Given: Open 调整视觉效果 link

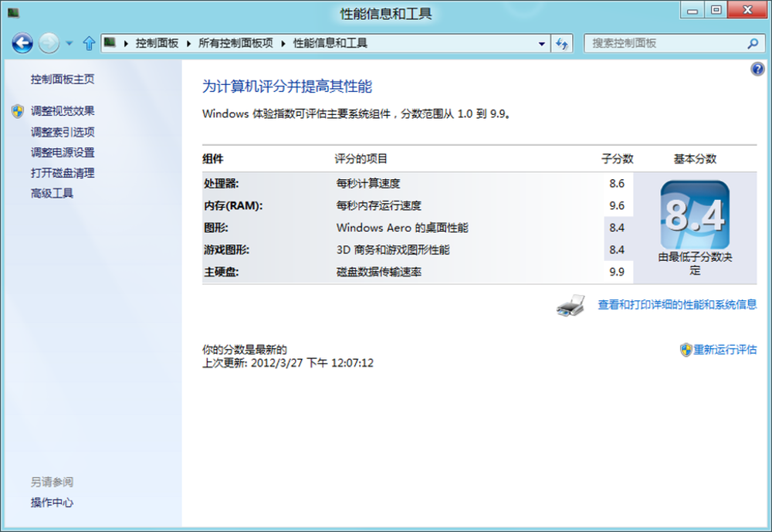Looking at the screenshot, I should 63,111.
